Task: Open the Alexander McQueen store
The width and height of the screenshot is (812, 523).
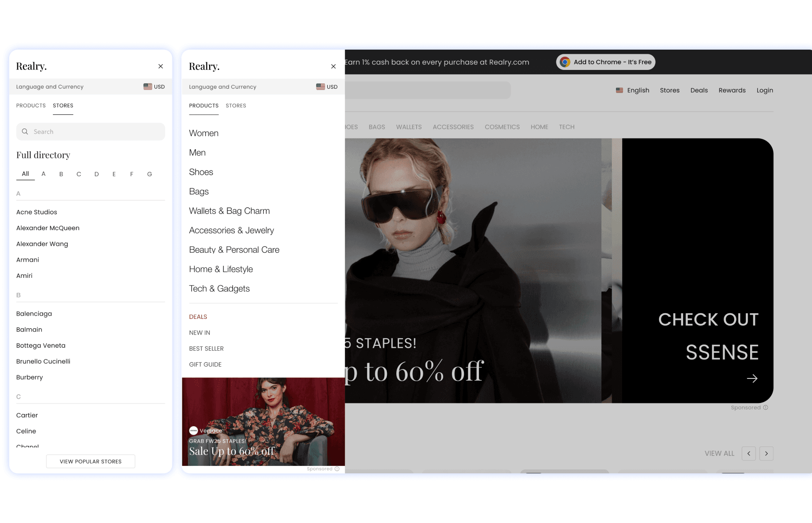Action: click(x=48, y=228)
